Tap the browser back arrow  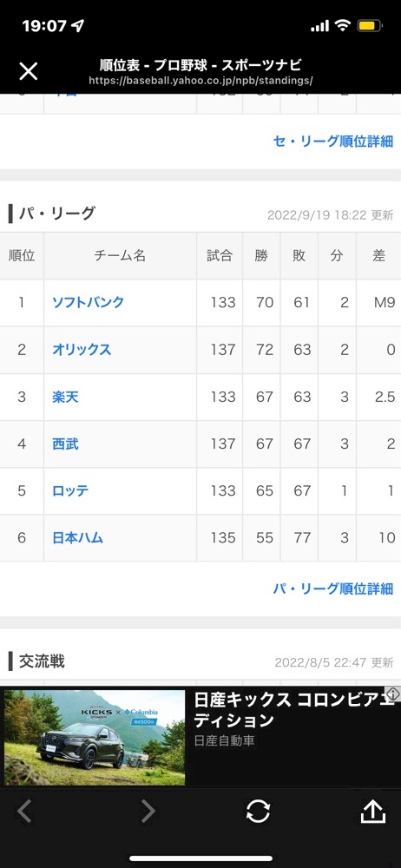[x=24, y=812]
